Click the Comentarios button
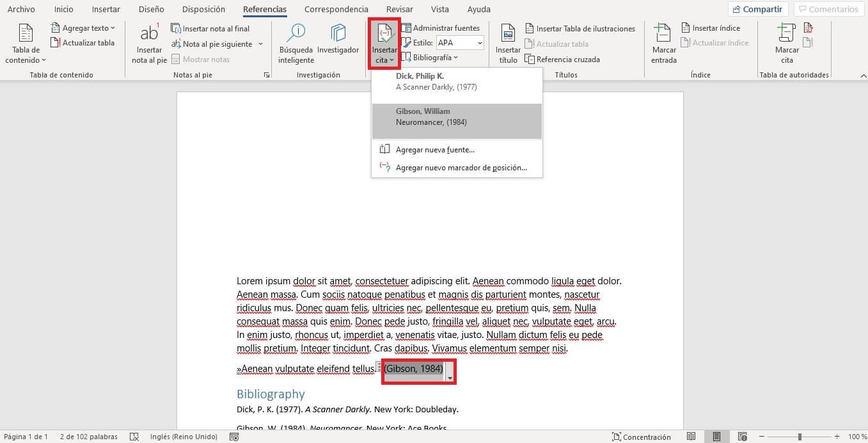Screen dimensions: 868x443 [x=826, y=9]
